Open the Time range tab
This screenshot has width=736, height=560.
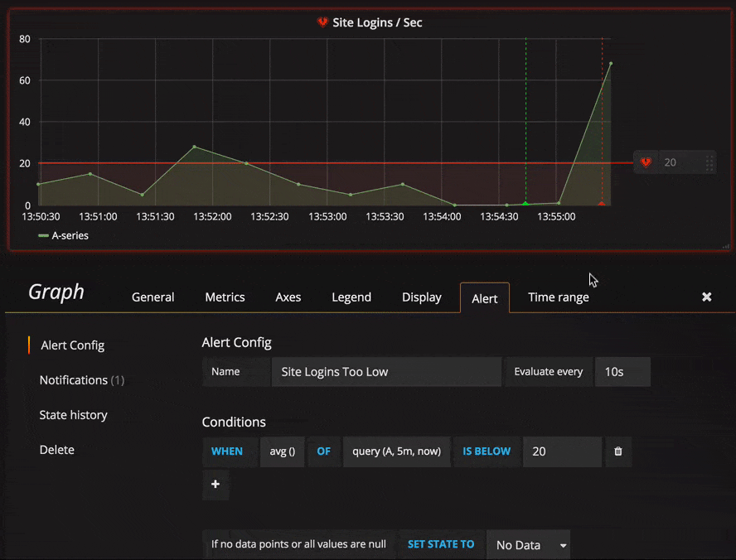pos(558,297)
